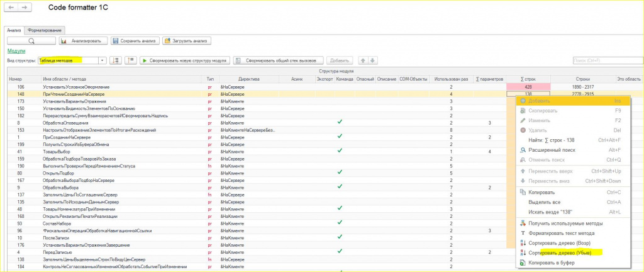Open Вид структуры dropdown arrow
Screen dimensions: 644x272
(103, 60)
